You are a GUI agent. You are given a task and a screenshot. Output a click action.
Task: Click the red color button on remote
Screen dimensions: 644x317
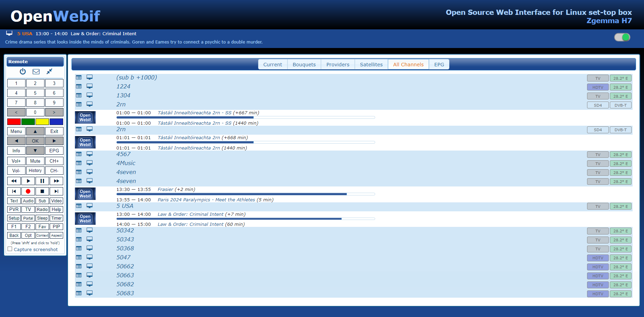[14, 122]
